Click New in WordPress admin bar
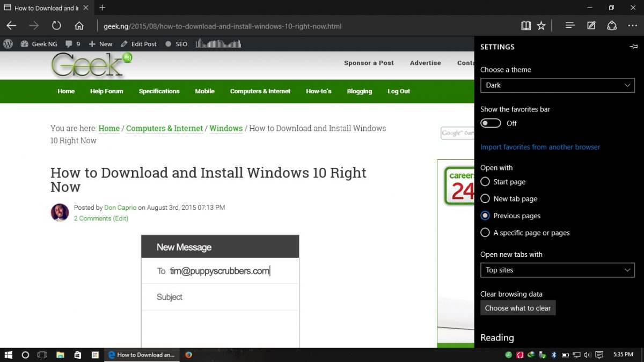This screenshot has width=644, height=362. 101,44
